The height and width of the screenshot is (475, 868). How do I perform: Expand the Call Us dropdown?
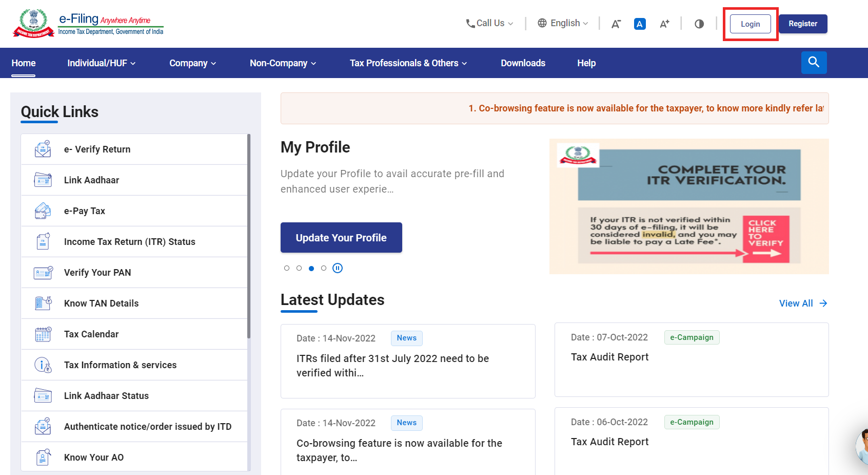489,23
